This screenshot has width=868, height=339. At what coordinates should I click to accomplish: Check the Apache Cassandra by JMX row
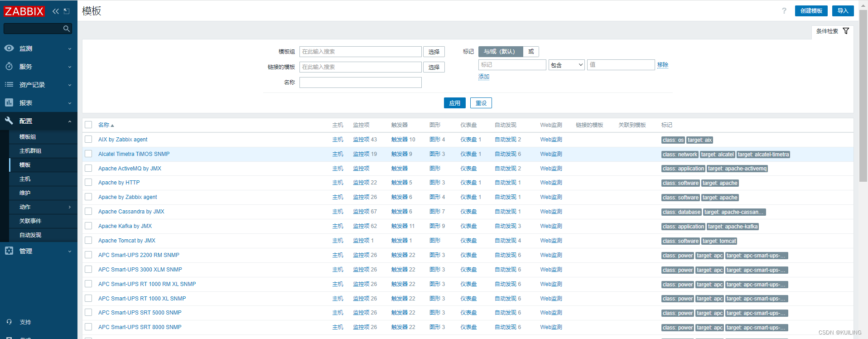click(x=88, y=211)
